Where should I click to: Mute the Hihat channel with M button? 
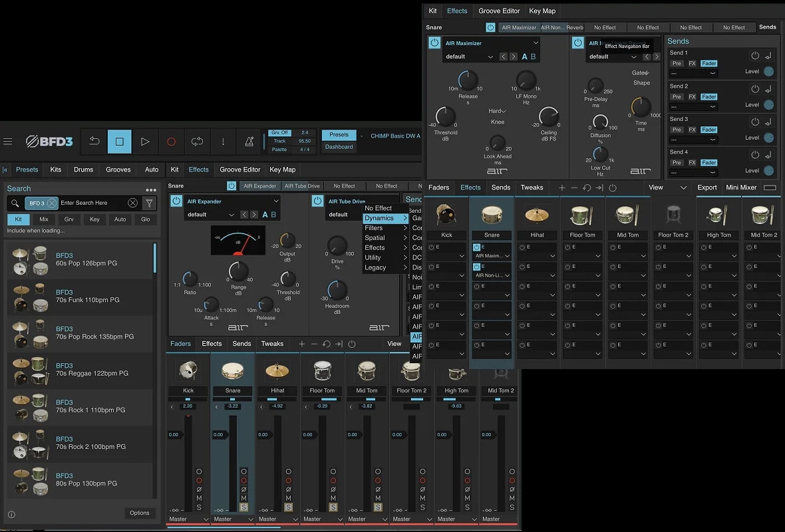point(288,499)
